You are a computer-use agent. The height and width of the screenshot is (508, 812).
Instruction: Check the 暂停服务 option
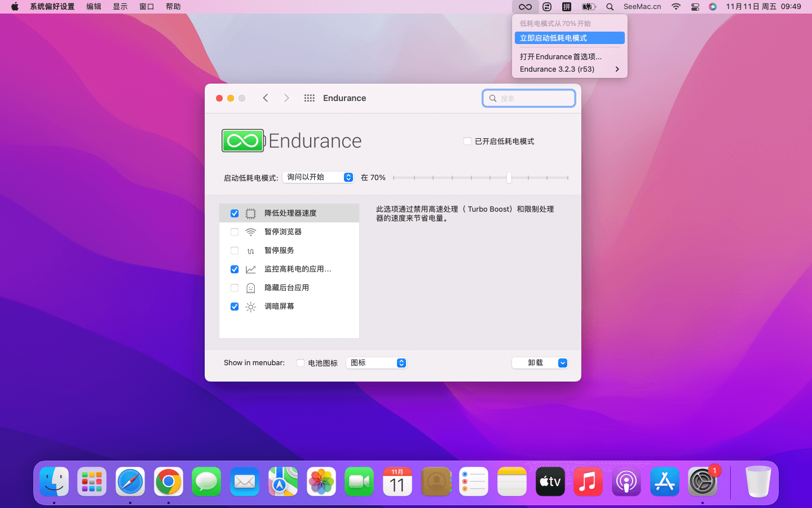tap(235, 251)
